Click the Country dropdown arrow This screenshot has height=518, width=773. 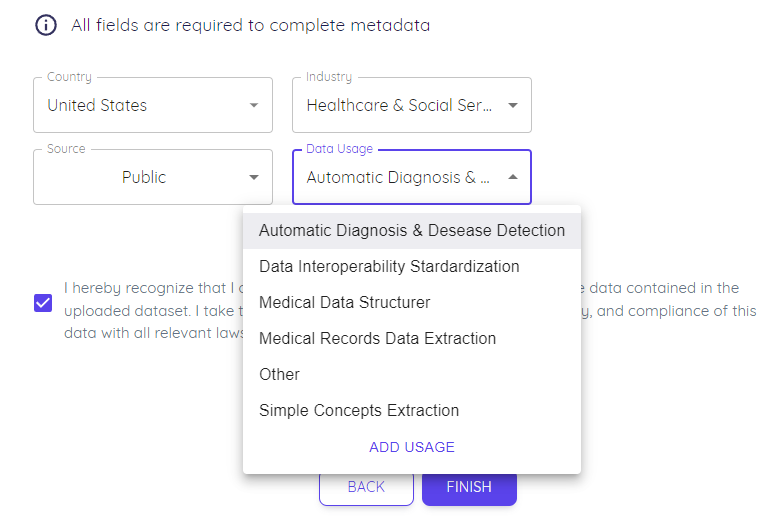click(x=254, y=105)
